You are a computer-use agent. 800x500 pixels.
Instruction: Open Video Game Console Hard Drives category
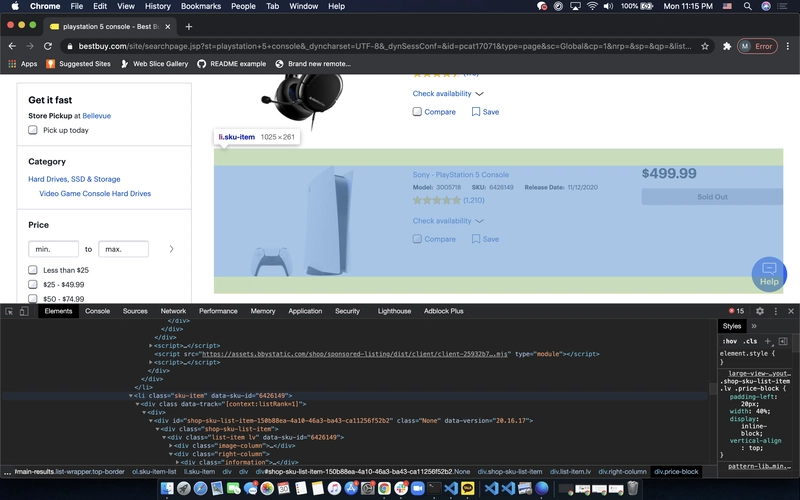tap(95, 193)
